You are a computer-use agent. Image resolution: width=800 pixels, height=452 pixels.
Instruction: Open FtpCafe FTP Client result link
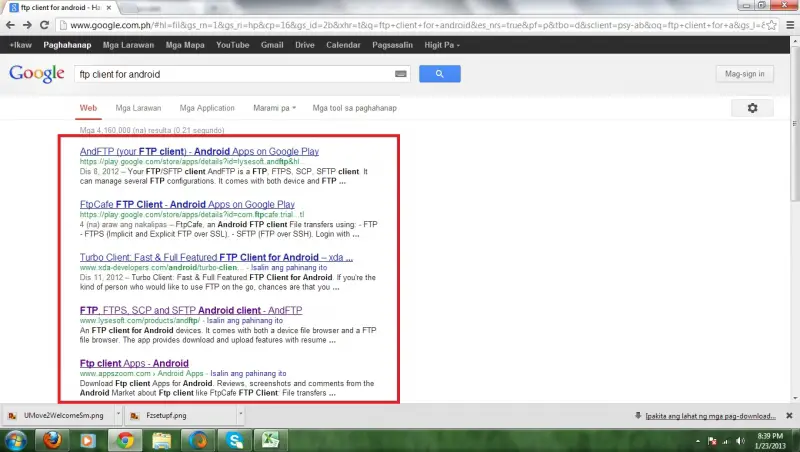(x=187, y=205)
